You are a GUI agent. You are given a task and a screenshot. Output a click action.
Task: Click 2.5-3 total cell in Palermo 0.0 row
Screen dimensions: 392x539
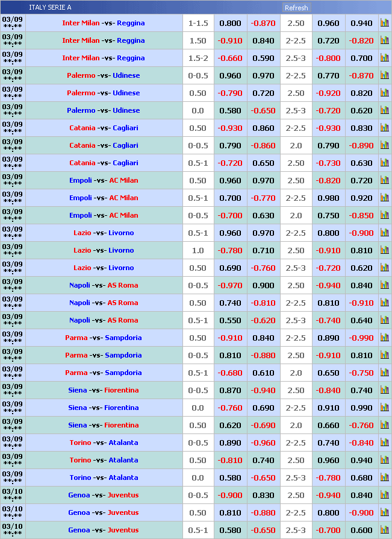click(296, 110)
